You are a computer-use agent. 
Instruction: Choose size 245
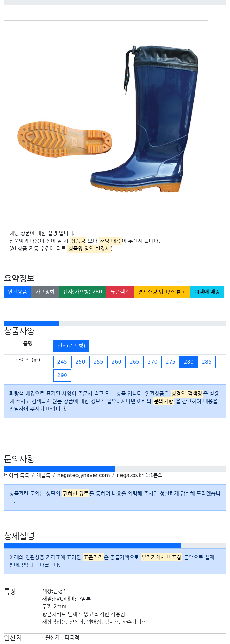[62, 362]
